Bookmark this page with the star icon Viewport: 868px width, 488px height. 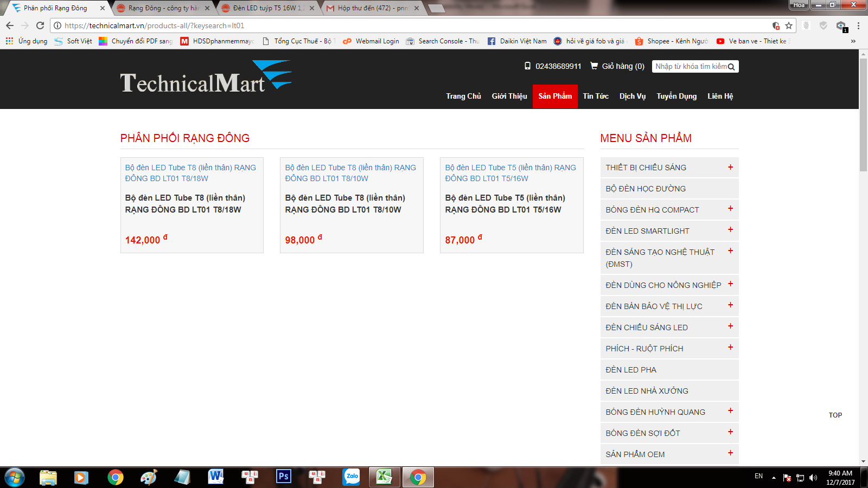point(789,25)
